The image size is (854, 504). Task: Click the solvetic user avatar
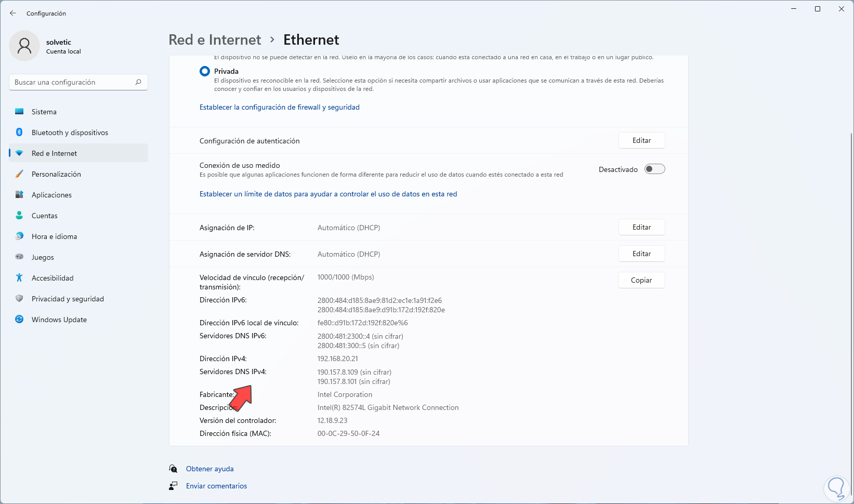coord(24,46)
